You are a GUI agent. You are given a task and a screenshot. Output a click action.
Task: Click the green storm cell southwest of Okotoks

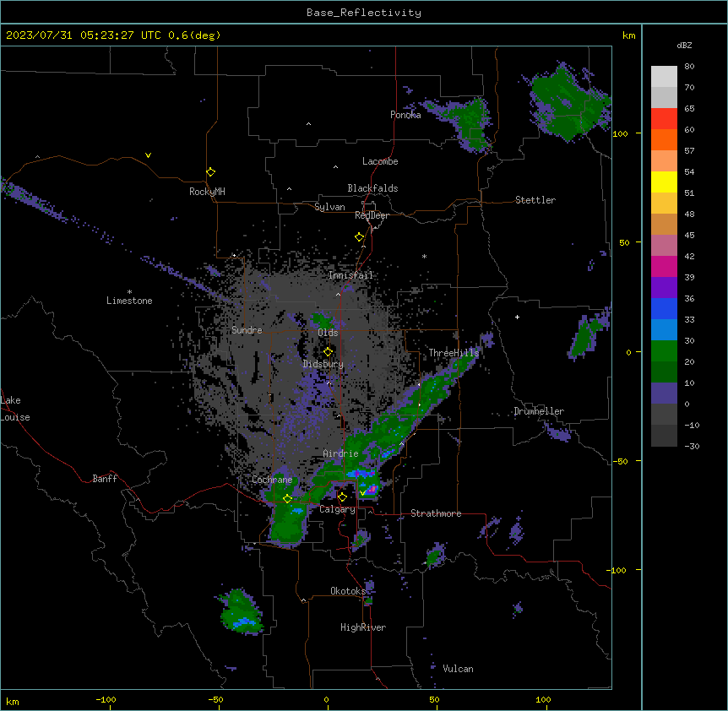click(x=240, y=611)
